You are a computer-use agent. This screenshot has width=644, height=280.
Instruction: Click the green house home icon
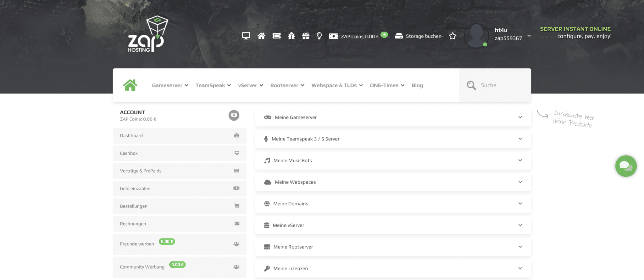click(130, 85)
